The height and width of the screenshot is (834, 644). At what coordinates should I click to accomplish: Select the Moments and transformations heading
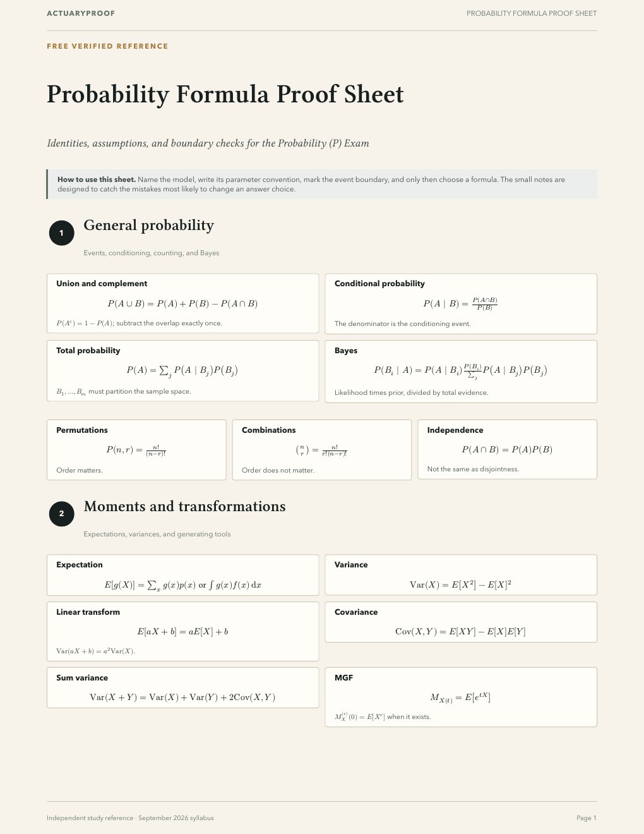[184, 507]
